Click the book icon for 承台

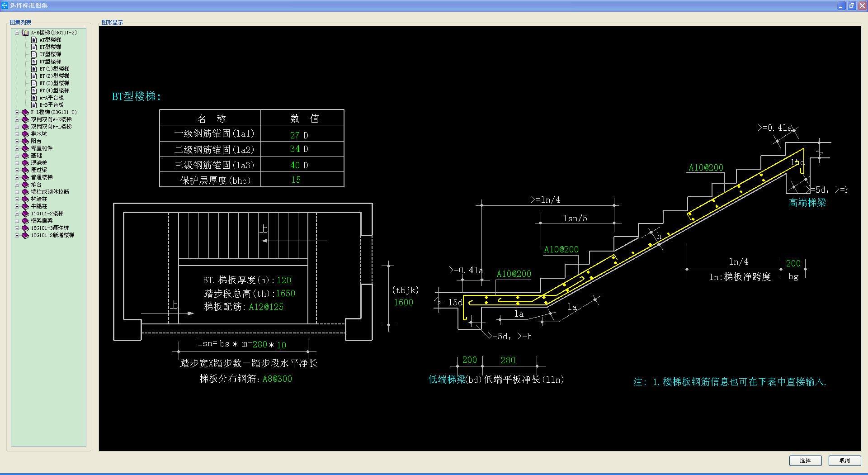(25, 185)
